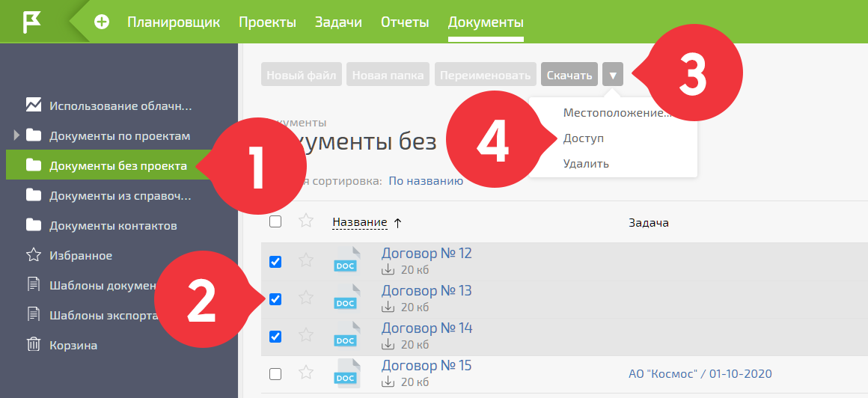The height and width of the screenshot is (398, 868).
Task: Open the Планировщик tab
Action: (x=174, y=22)
